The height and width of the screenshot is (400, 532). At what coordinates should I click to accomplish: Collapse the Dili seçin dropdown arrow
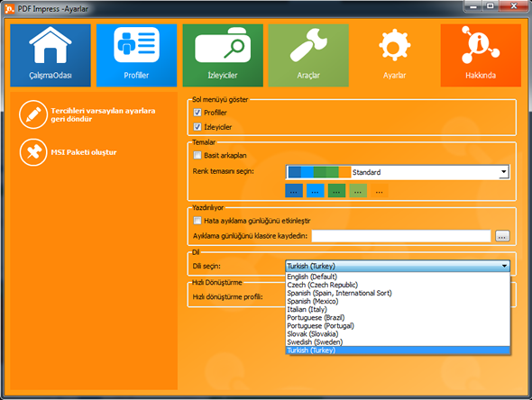(x=505, y=266)
